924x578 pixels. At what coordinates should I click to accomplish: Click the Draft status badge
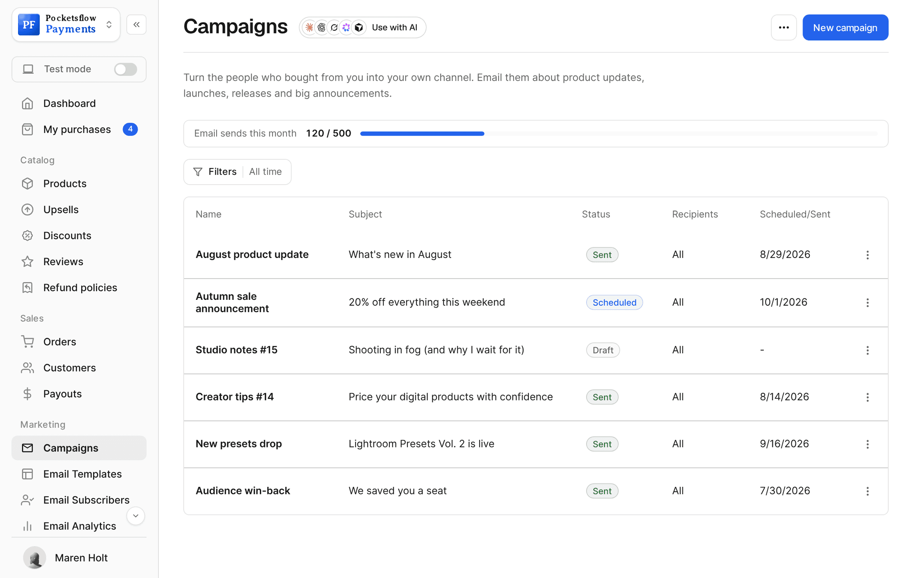click(x=603, y=350)
